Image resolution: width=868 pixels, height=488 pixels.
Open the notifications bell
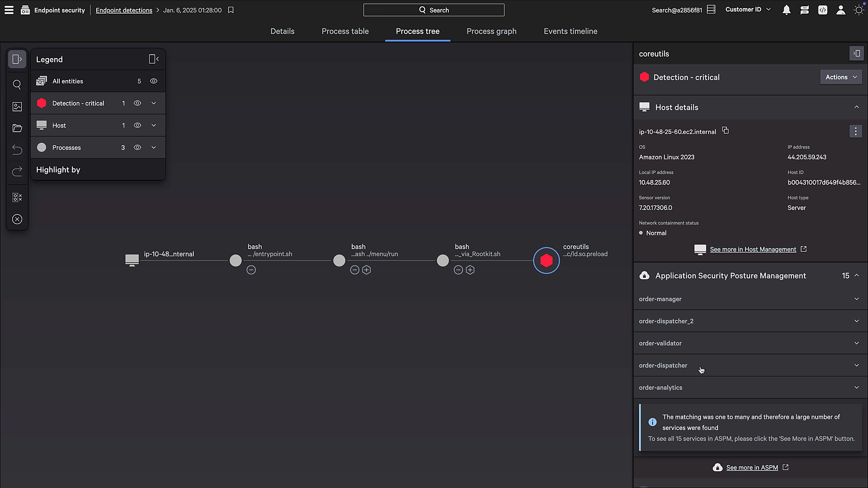(x=786, y=10)
